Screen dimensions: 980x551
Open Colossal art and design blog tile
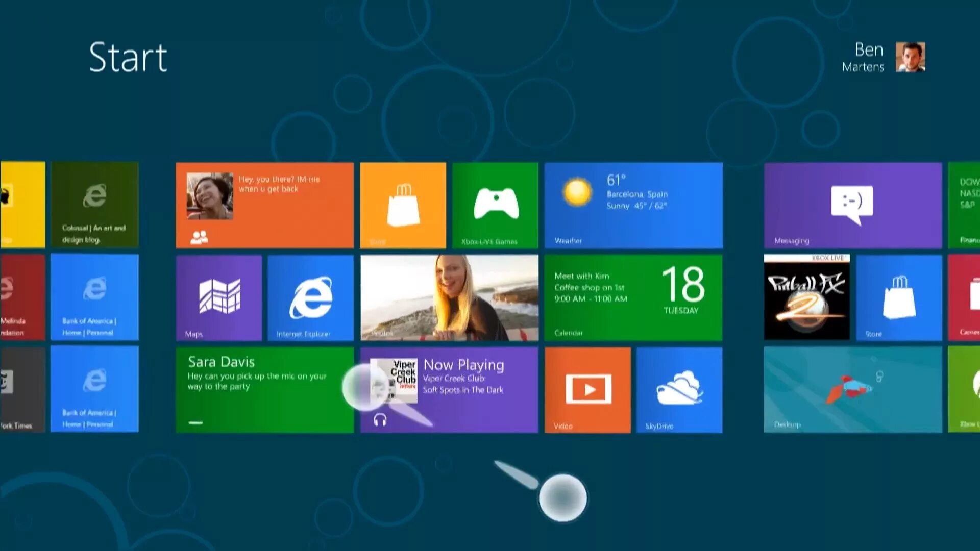tap(94, 205)
